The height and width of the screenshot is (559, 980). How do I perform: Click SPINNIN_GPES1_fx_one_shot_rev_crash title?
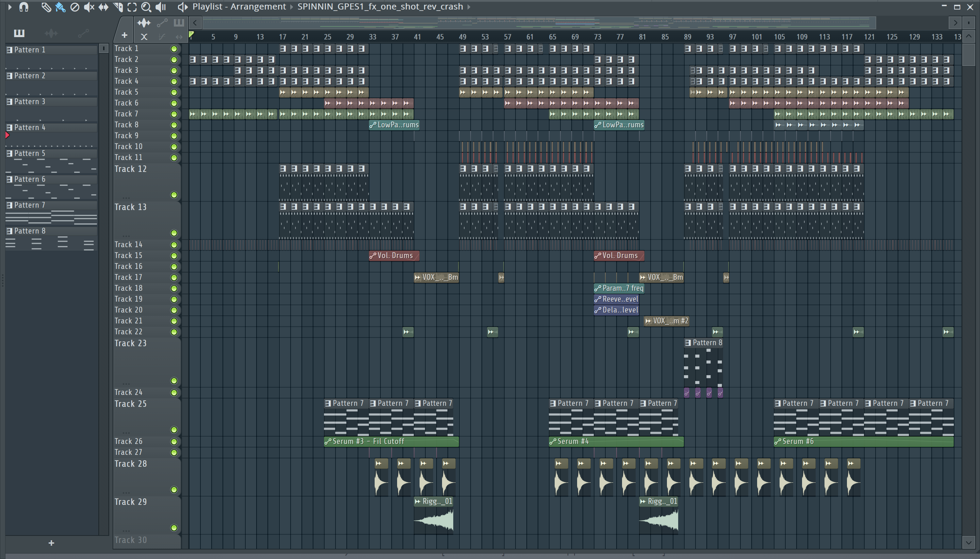tap(380, 7)
